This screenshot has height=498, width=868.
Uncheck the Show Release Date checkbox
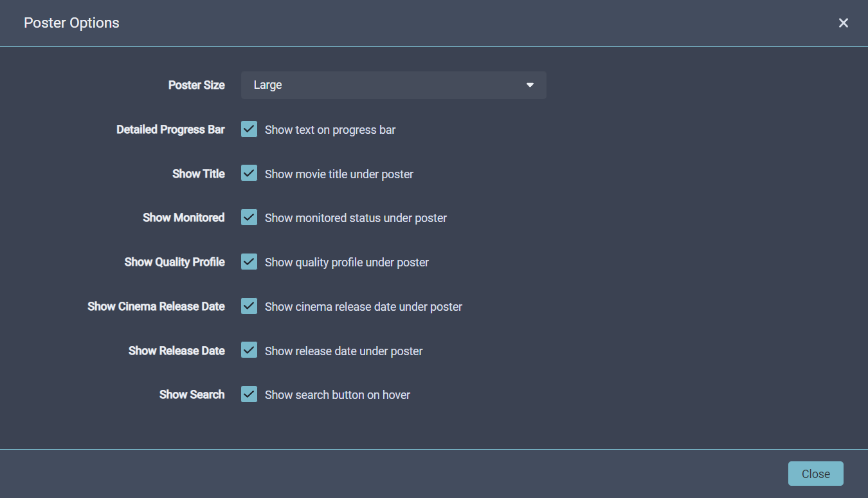(x=249, y=351)
